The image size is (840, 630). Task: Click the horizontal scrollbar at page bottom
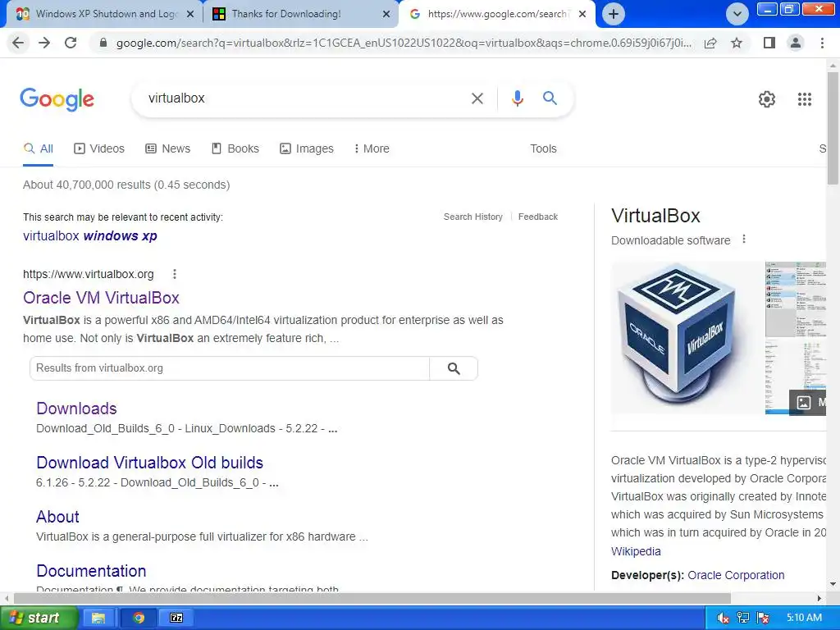point(372,598)
